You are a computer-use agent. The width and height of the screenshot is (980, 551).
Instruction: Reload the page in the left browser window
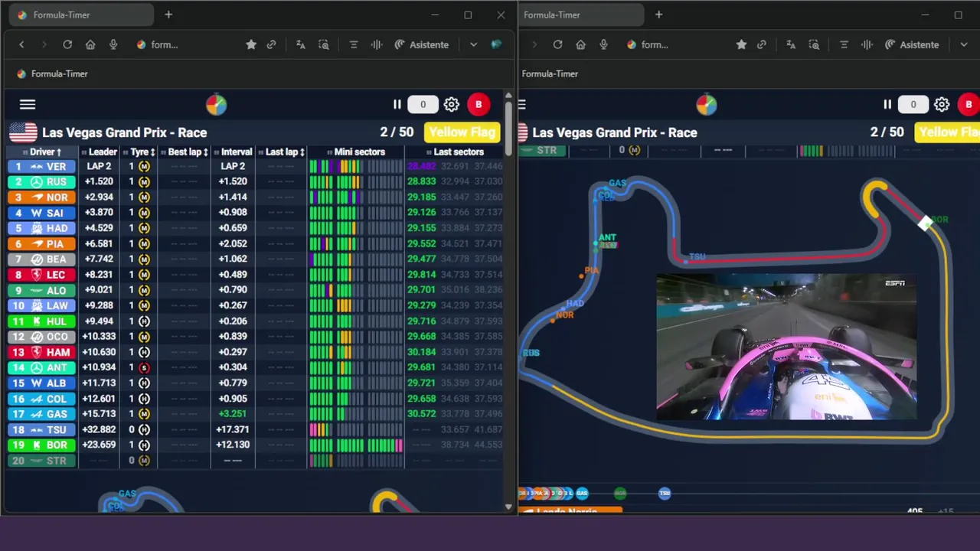(67, 44)
